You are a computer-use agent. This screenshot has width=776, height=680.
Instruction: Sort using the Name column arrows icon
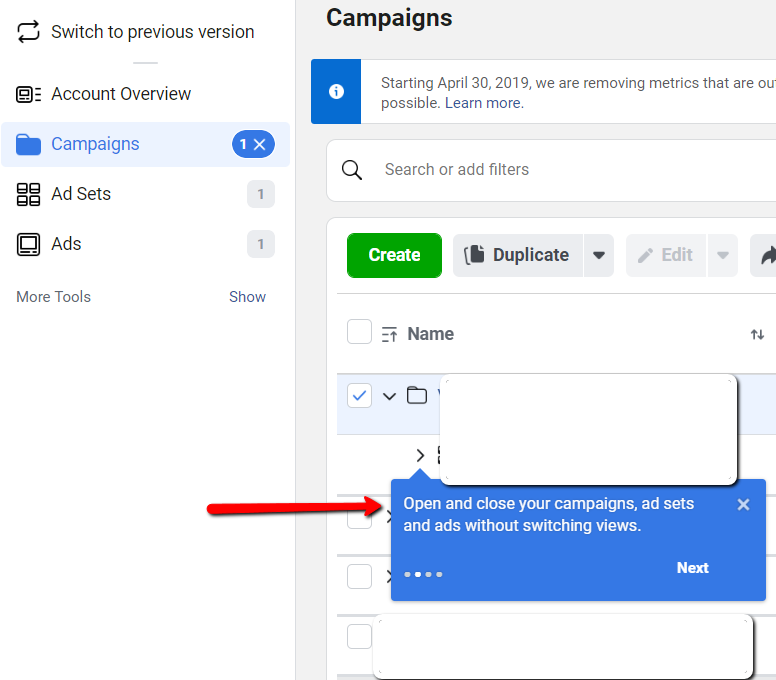[757, 334]
